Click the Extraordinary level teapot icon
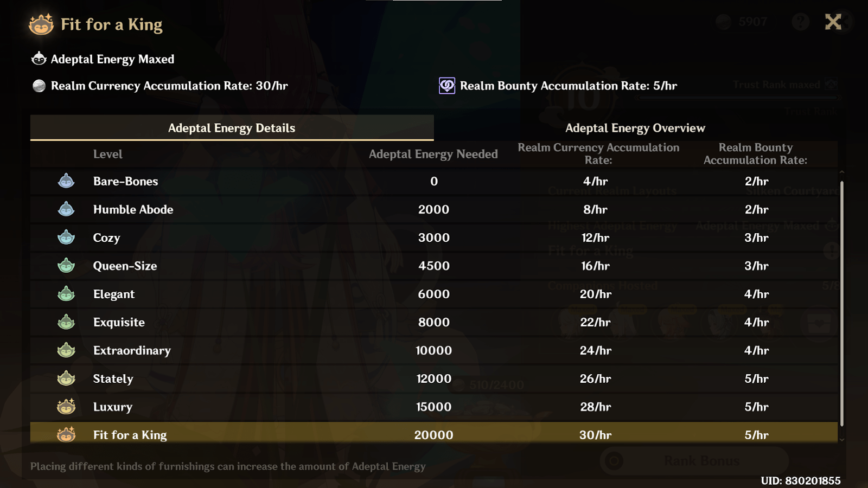Screen dimensions: 868x488 (x=66, y=350)
